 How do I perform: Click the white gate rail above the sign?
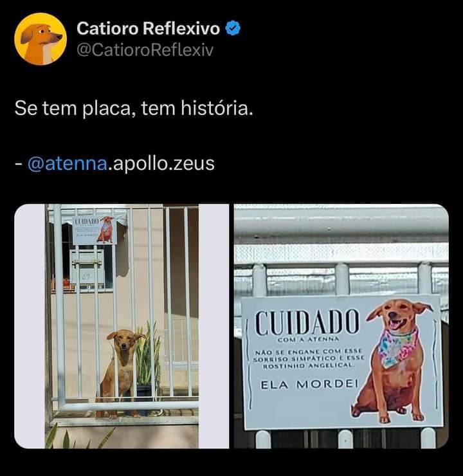[x=341, y=224]
